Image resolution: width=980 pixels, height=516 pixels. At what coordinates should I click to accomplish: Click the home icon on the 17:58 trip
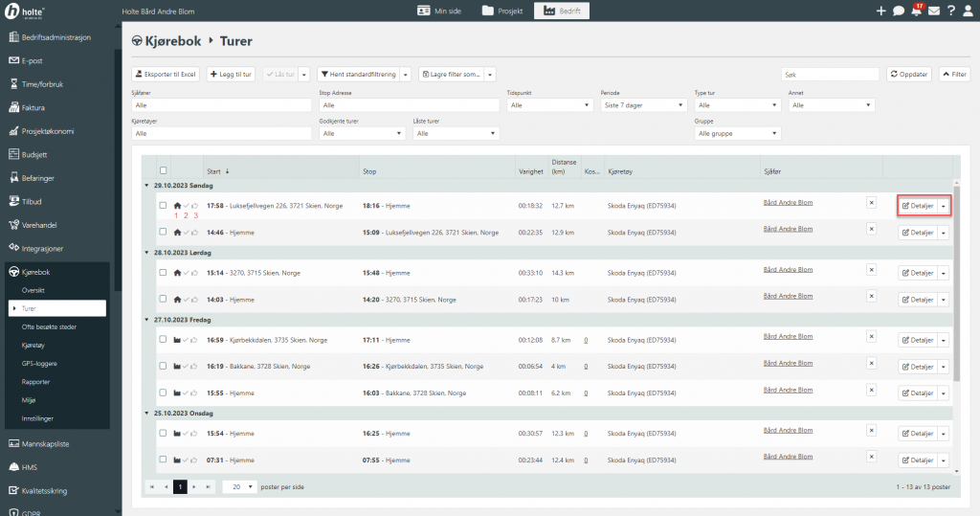coord(176,205)
